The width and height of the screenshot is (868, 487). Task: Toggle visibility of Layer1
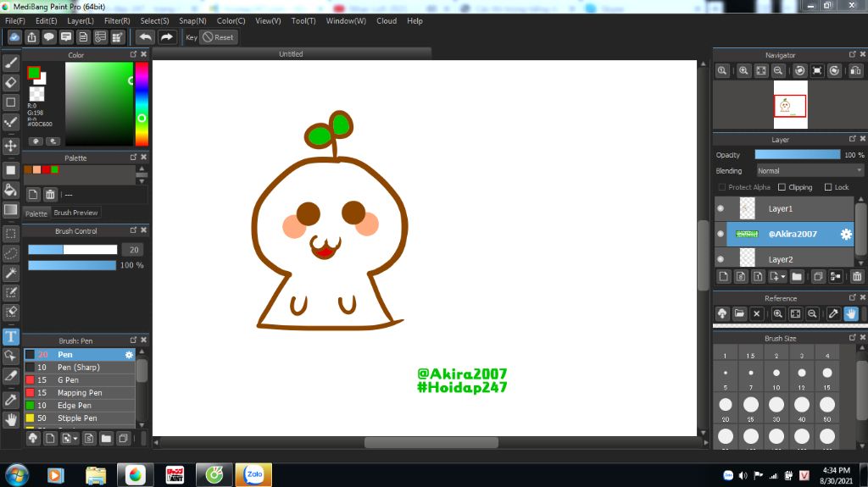[x=721, y=208]
